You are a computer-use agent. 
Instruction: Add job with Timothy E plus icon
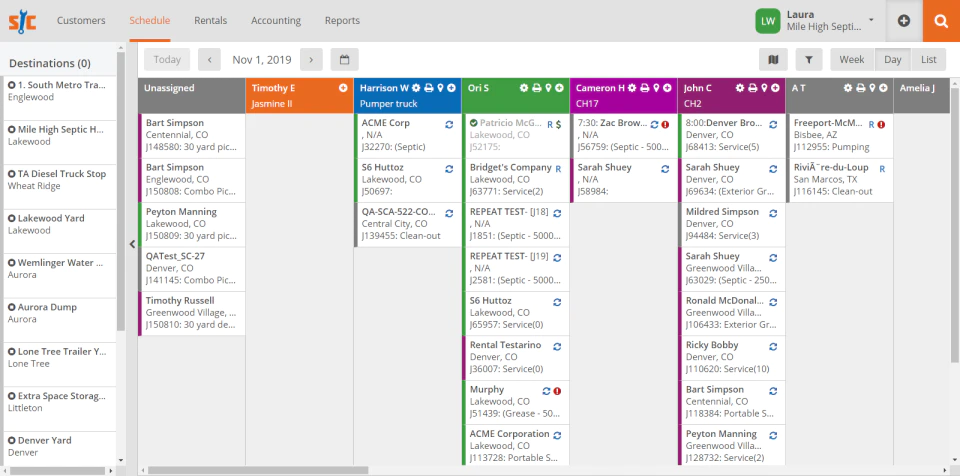click(343, 88)
